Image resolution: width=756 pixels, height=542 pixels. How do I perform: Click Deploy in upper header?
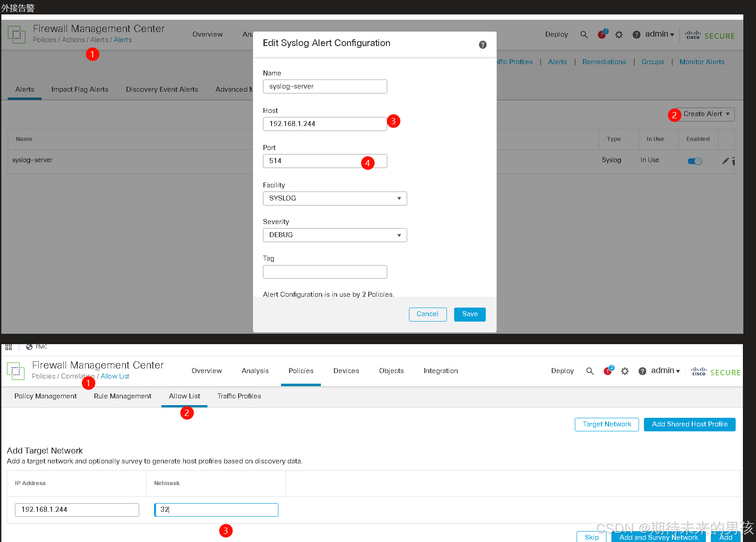pos(556,34)
